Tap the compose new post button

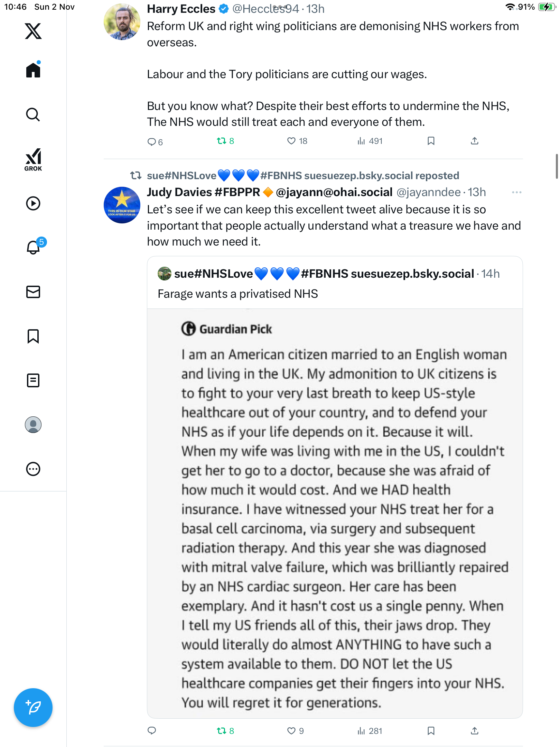tap(33, 708)
